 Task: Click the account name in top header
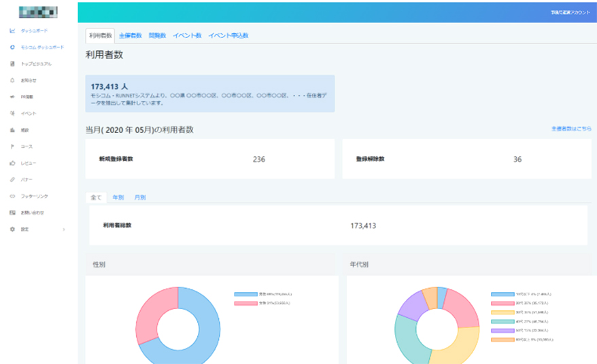click(x=570, y=12)
